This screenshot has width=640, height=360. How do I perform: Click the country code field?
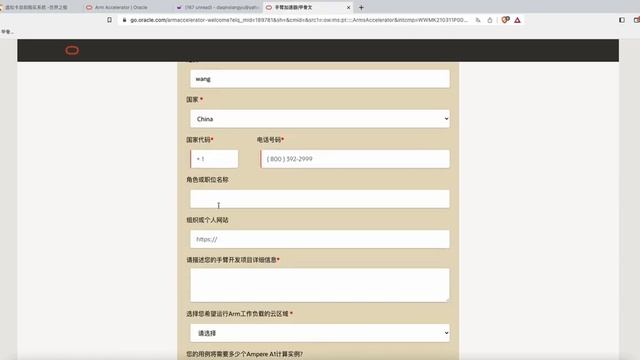coord(214,159)
